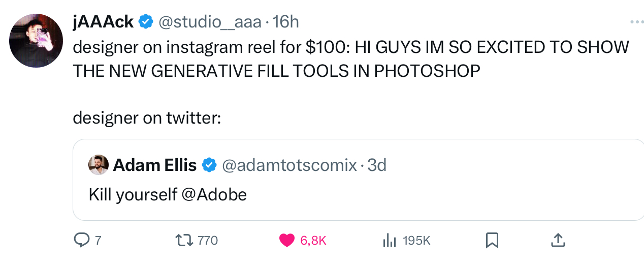The width and height of the screenshot is (644, 264).
Task: Click the verified badge beside Adam Ellis
Action: (x=209, y=165)
